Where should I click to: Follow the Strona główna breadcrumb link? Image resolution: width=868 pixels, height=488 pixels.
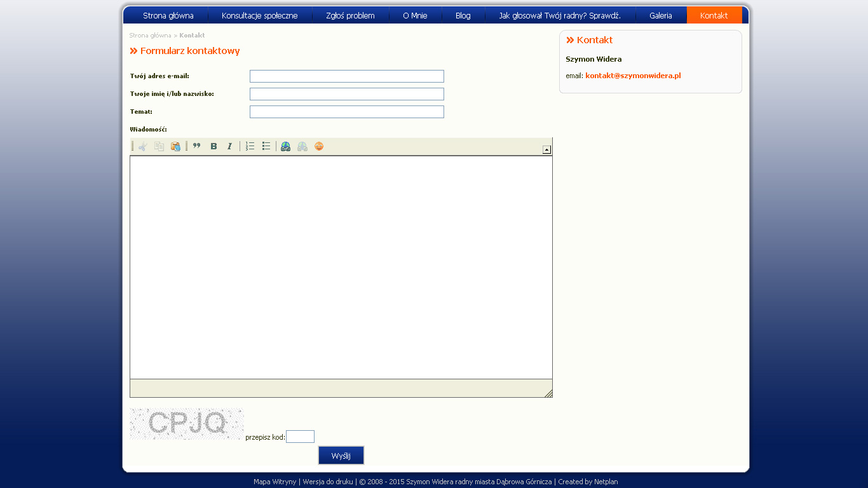coord(150,36)
